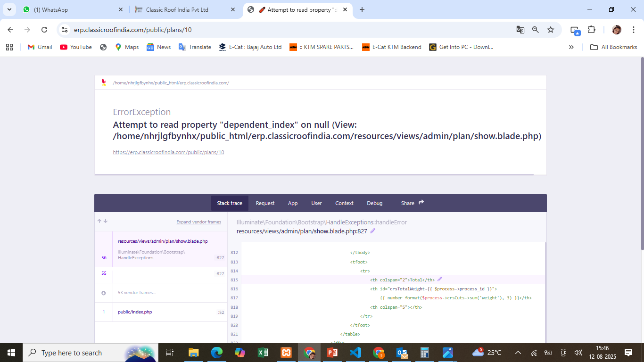The height and width of the screenshot is (362, 644).
Task: Open the Debug tab
Action: point(375,203)
